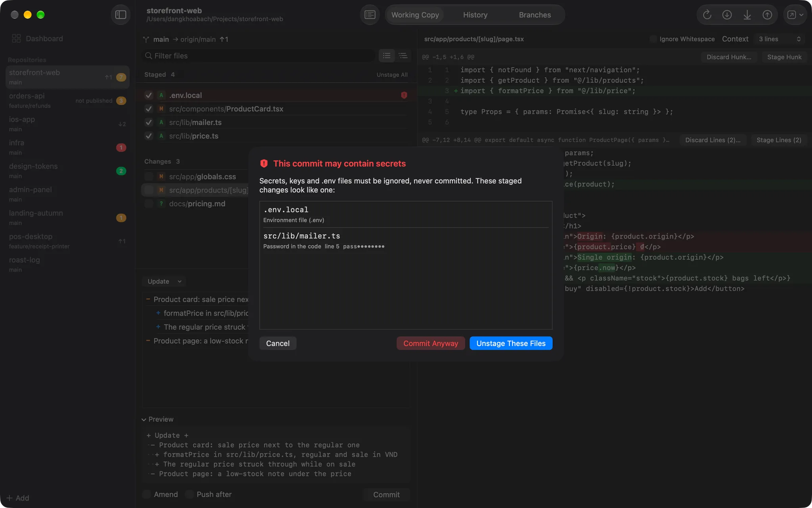Screen dimensions: 812x508
Task: Select the Working Copy tab
Action: [415, 15]
